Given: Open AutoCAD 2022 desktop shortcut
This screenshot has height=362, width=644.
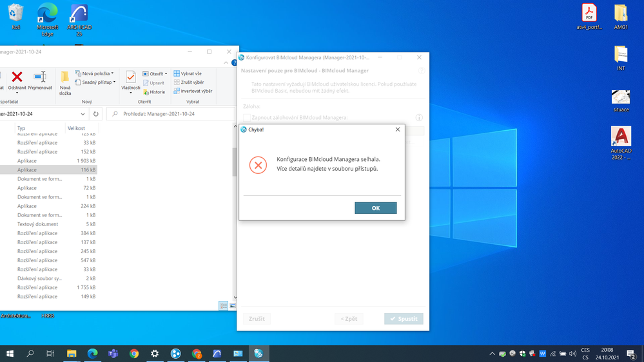Looking at the screenshot, I should click(621, 142).
